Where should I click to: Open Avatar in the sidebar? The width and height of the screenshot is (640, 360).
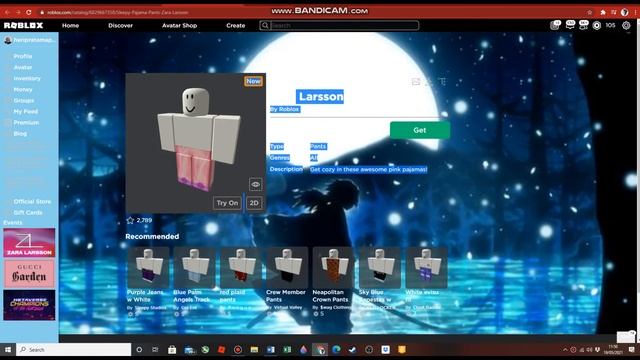[23, 67]
